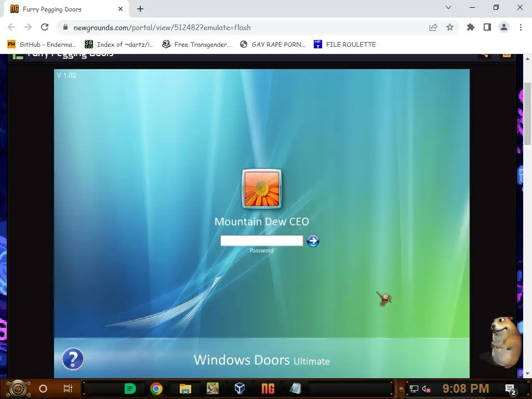Click the orange flower user account picture
The width and height of the screenshot is (532, 399).
pos(262,188)
